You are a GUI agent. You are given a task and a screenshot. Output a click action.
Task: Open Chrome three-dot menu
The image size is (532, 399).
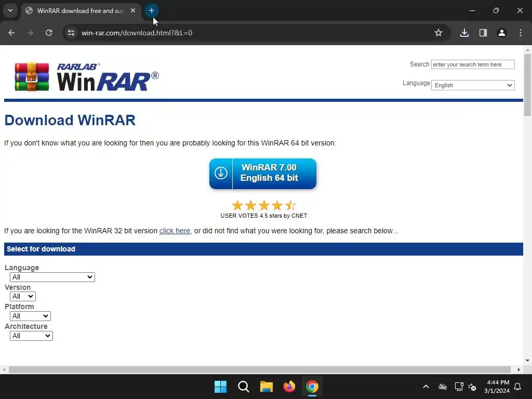point(520,33)
